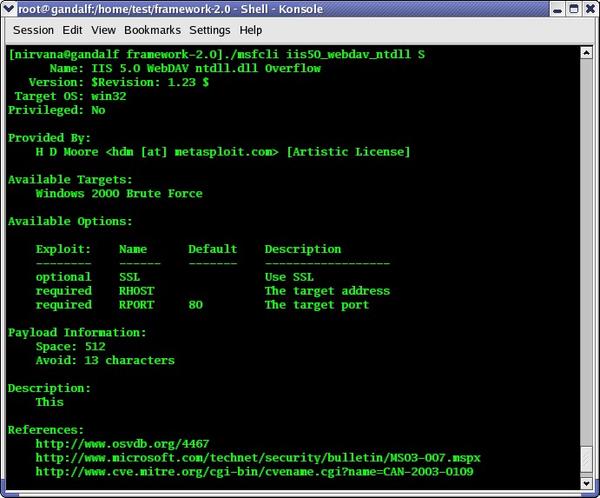Open the Session menu
Screen dimensions: 600x498
pos(33,30)
